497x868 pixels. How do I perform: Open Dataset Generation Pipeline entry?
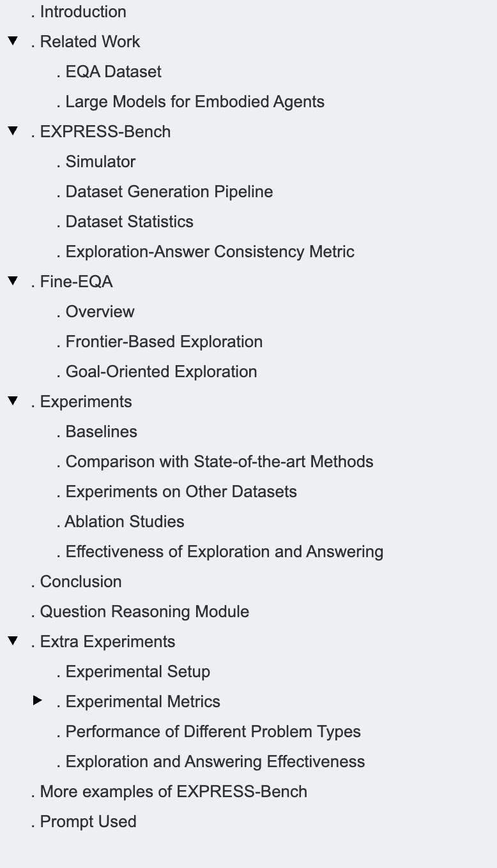tap(169, 191)
